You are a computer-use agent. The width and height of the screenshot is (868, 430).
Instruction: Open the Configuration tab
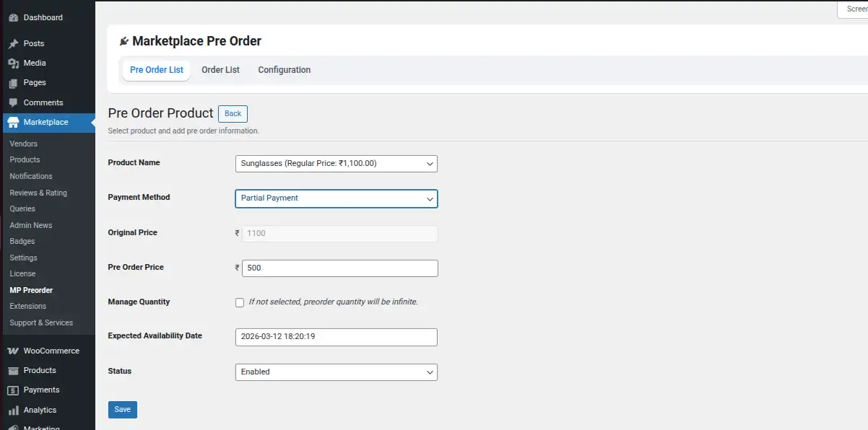tap(284, 69)
